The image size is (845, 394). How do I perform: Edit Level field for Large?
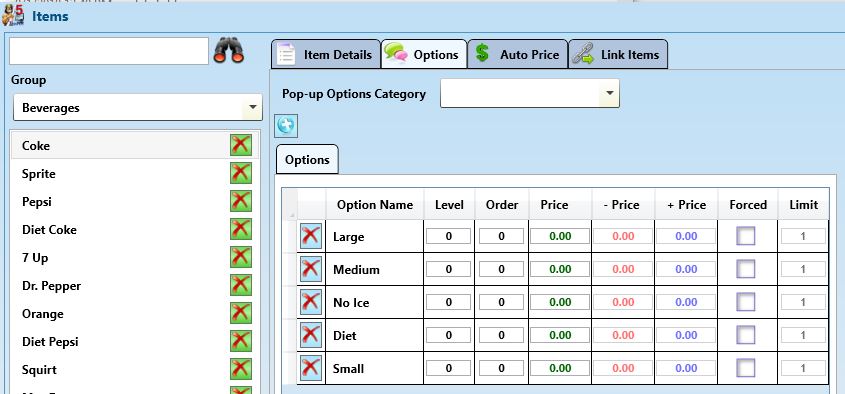coord(448,236)
